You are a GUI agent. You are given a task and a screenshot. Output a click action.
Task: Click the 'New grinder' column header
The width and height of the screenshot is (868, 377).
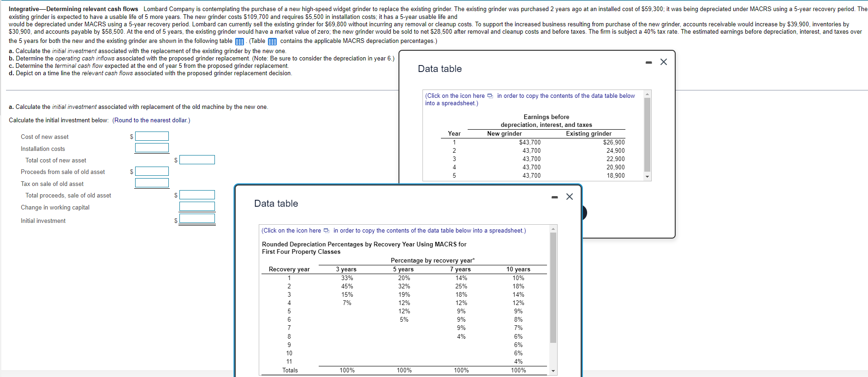[x=505, y=134]
